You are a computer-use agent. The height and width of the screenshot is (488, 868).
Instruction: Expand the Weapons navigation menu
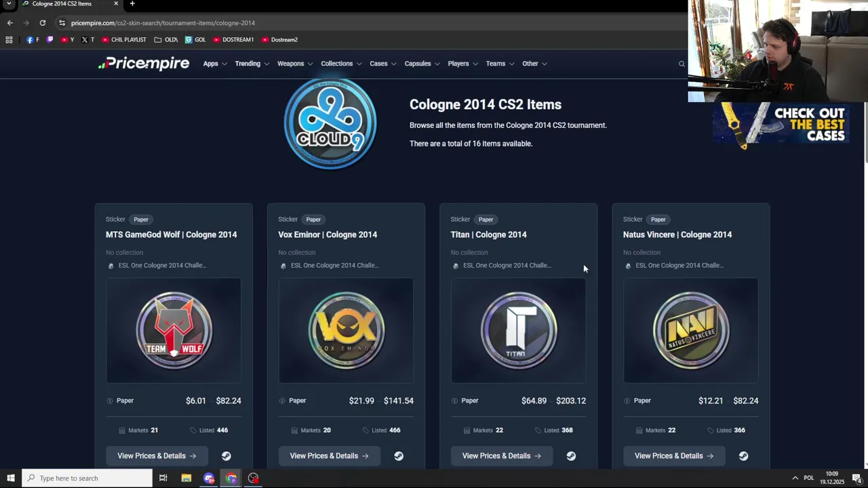(x=295, y=64)
